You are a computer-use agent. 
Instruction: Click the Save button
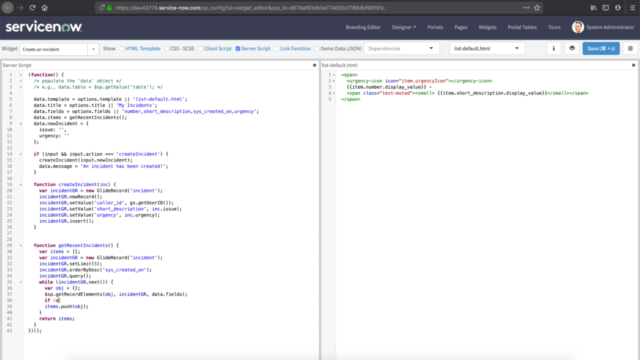pyautogui.click(x=601, y=49)
